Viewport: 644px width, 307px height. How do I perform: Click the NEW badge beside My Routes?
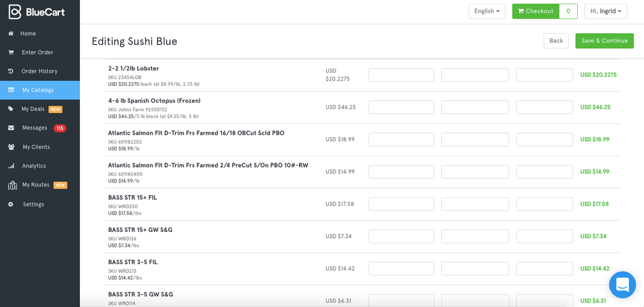click(60, 185)
